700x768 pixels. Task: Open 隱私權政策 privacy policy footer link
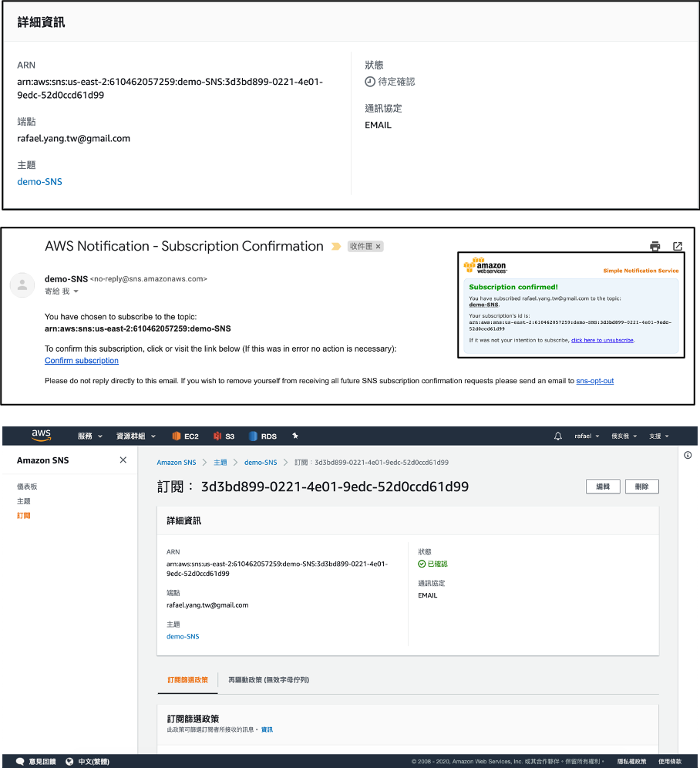631,761
